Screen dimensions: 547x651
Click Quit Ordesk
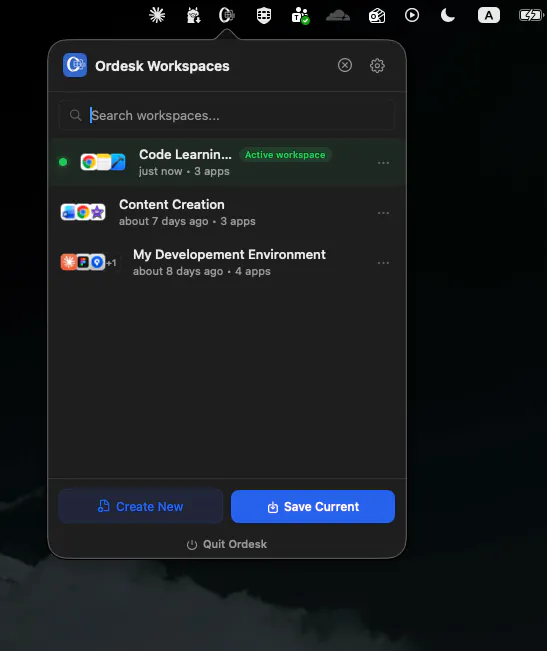[227, 544]
